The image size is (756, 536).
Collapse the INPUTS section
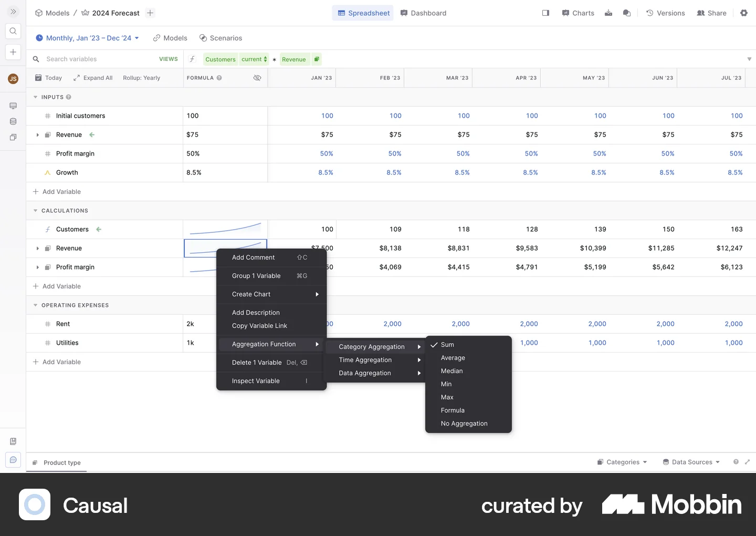pyautogui.click(x=35, y=97)
